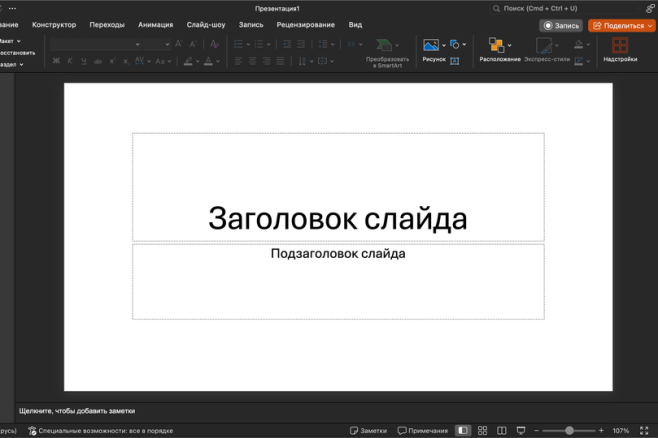This screenshot has height=438, width=658.
Task: Click the Запись record button
Action: point(561,26)
